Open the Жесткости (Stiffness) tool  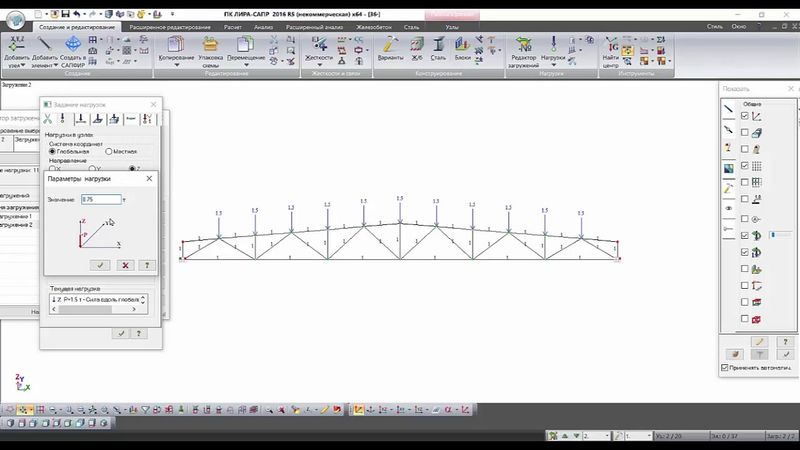tap(319, 46)
